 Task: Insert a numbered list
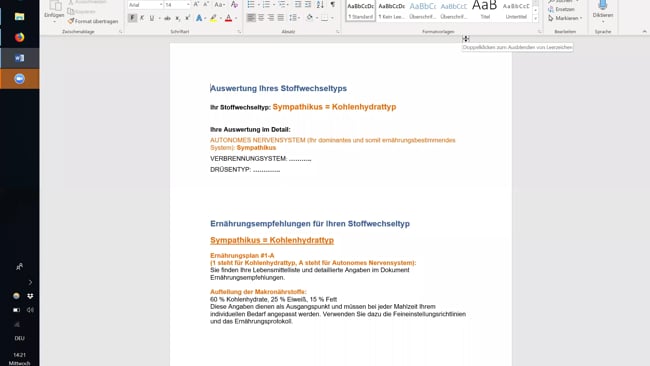[x=266, y=5]
